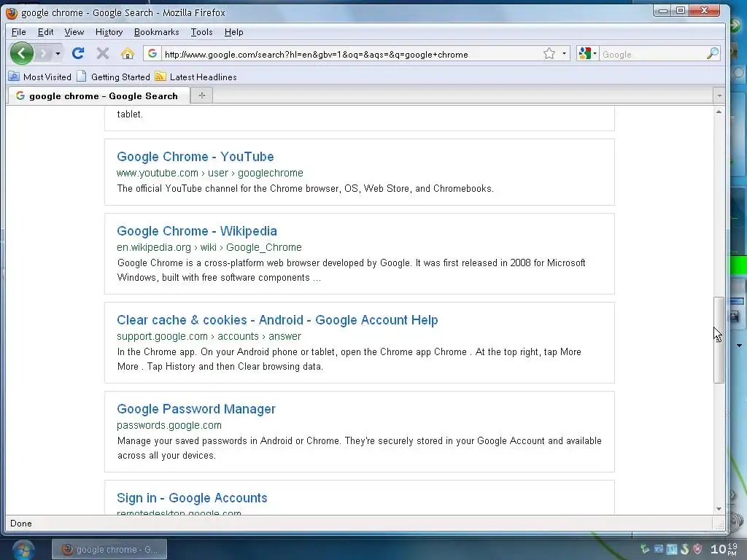Viewport: 747px width, 560px height.
Task: Click the google chrome Firefox taskbar button
Action: point(109,550)
